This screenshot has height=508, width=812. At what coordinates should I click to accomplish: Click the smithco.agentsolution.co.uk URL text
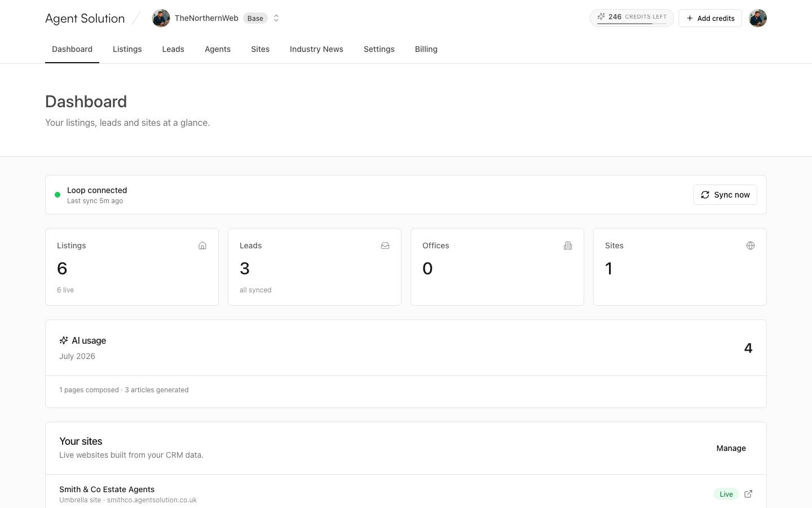click(152, 500)
